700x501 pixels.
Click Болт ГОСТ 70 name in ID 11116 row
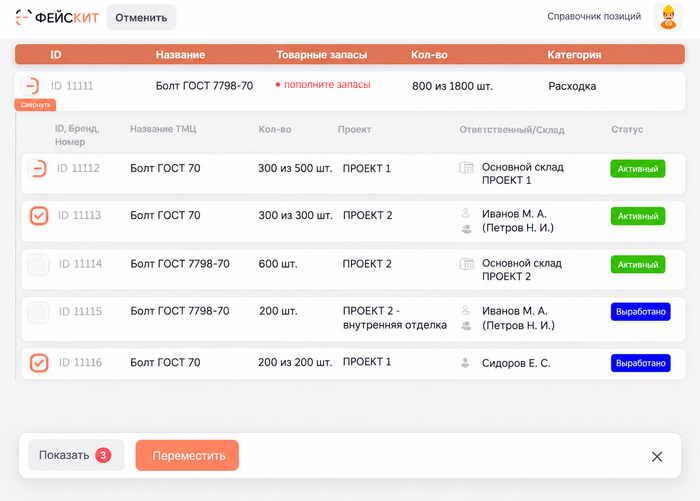(165, 362)
